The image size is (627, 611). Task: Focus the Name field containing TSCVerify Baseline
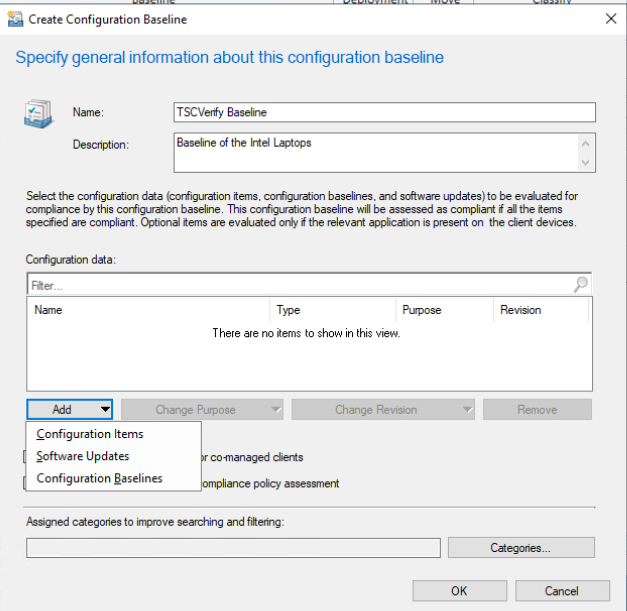pos(384,112)
